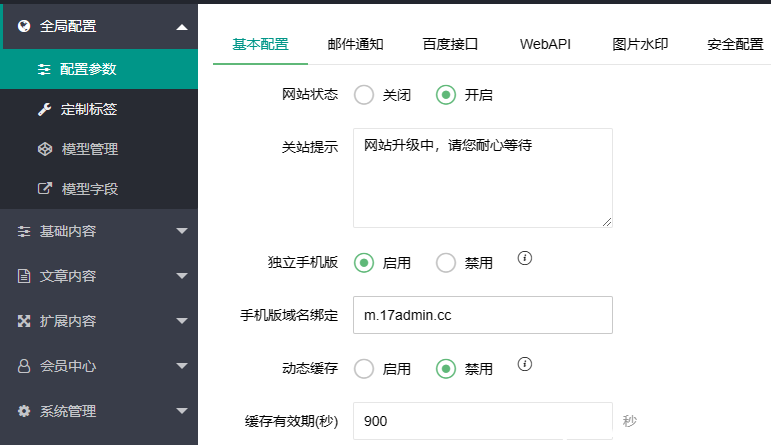Expand the 文章内容 menu arrow
This screenshot has height=445, width=771.
pyautogui.click(x=182, y=276)
